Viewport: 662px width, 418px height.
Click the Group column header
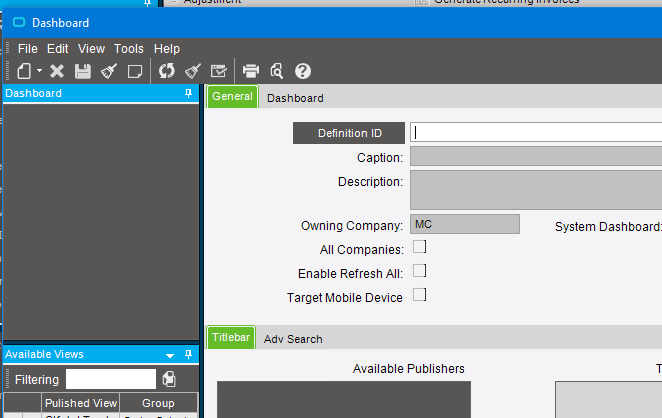pyautogui.click(x=158, y=403)
